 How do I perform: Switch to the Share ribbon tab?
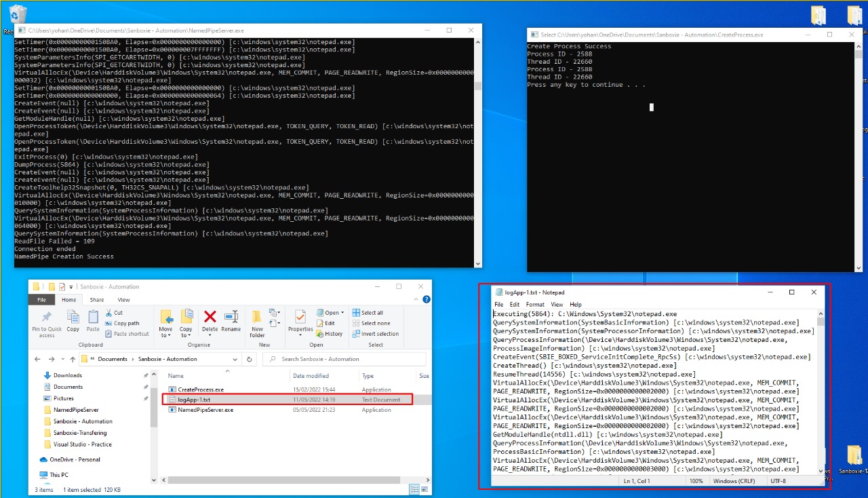[x=97, y=300]
